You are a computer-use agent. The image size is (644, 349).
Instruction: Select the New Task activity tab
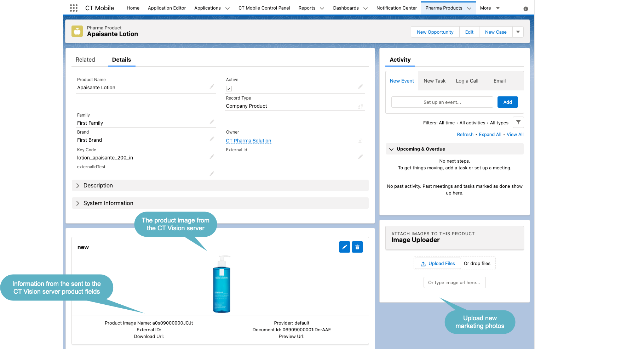435,81
